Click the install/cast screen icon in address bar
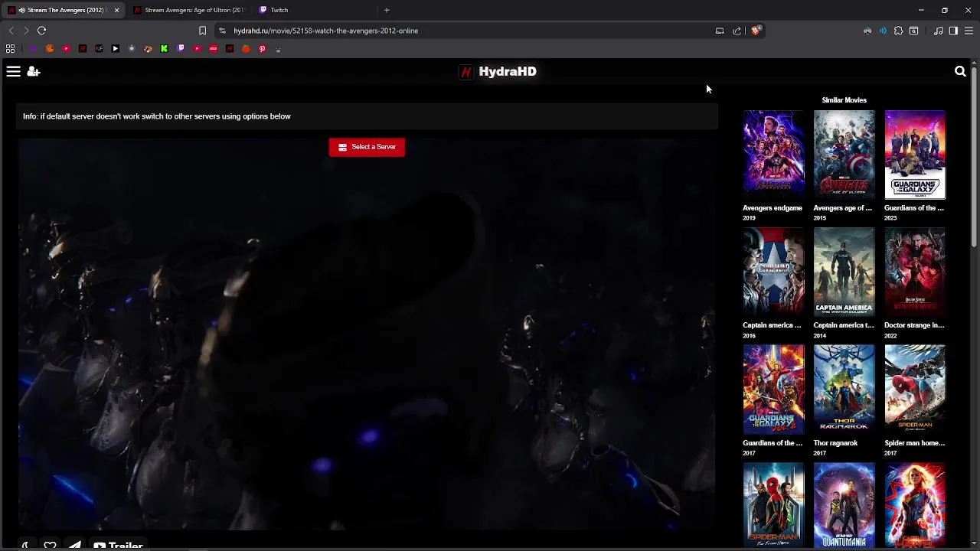Screen dimensions: 980x551 [720, 31]
